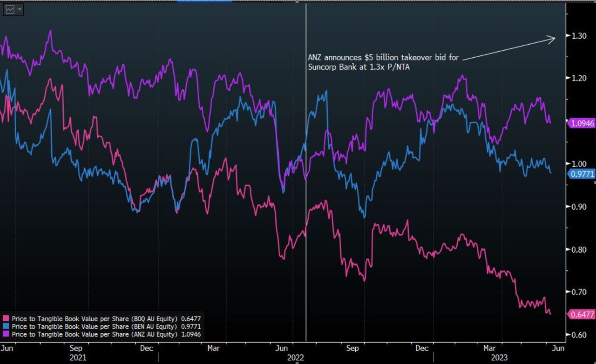Viewport: 596px width, 364px height.
Task: Click the purple 1.0946 last-value axis tag
Action: click(x=582, y=123)
